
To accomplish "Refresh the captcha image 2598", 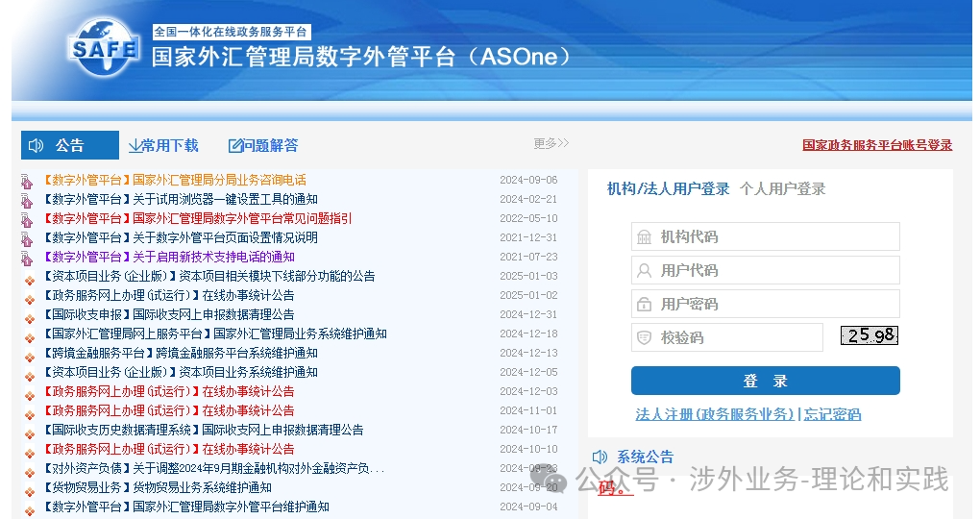I will (x=870, y=335).
